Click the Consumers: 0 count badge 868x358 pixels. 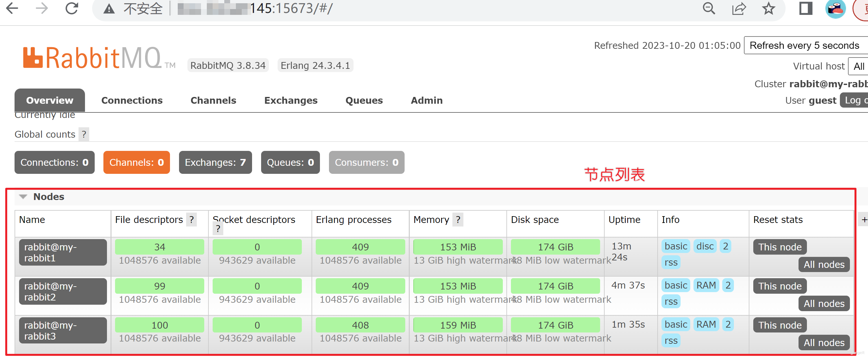pos(366,162)
